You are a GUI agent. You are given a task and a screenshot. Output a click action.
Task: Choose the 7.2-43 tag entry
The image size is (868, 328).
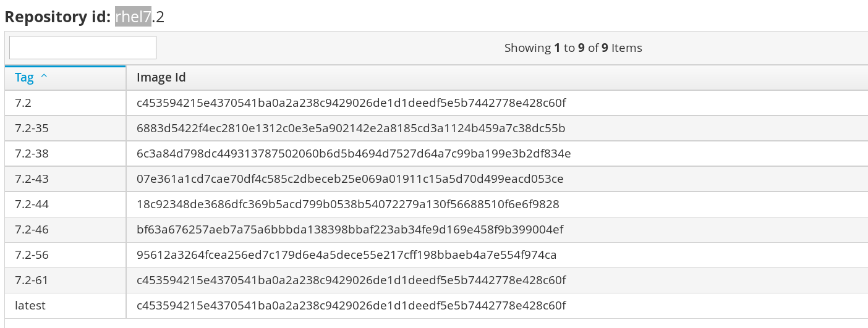[x=32, y=179]
